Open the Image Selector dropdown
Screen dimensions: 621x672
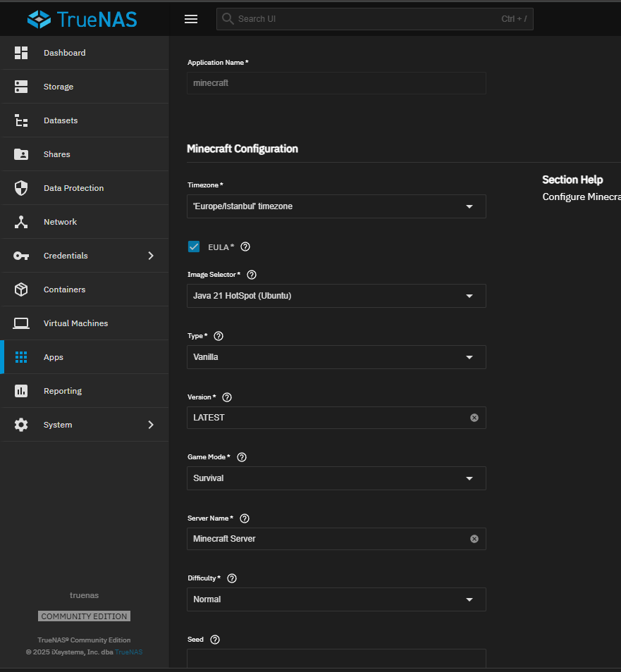pyautogui.click(x=336, y=296)
